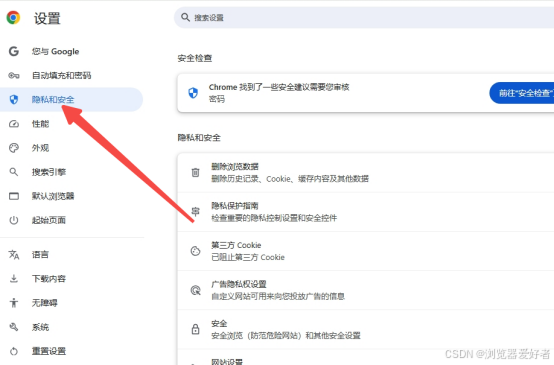Click the download icon for 下载内容
The height and width of the screenshot is (365, 554).
(x=14, y=279)
